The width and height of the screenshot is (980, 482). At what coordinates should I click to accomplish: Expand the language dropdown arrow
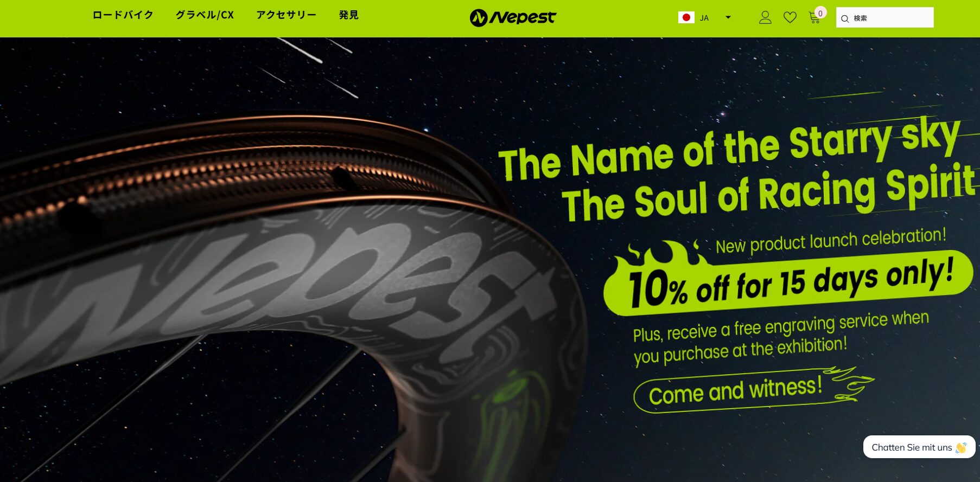[x=728, y=17]
